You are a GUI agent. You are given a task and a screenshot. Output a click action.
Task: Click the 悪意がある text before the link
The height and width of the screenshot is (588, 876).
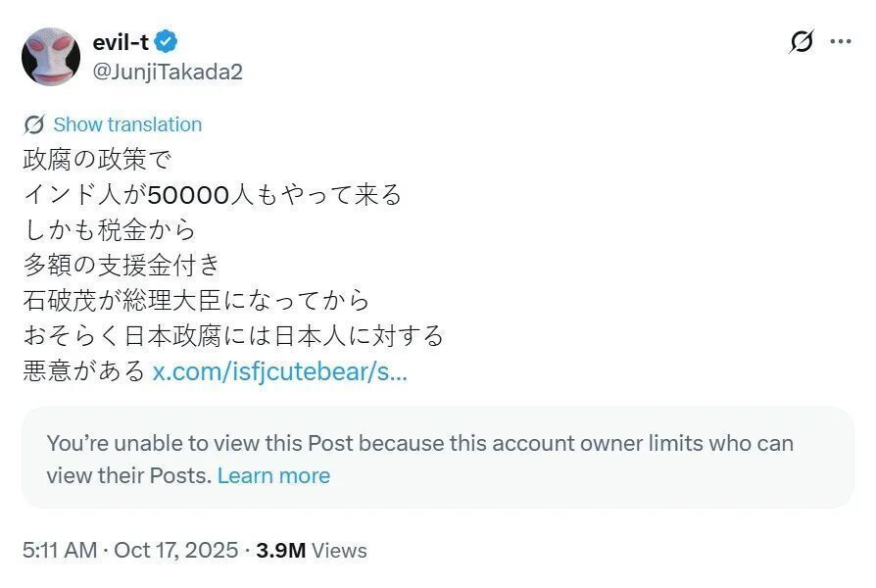(x=84, y=372)
